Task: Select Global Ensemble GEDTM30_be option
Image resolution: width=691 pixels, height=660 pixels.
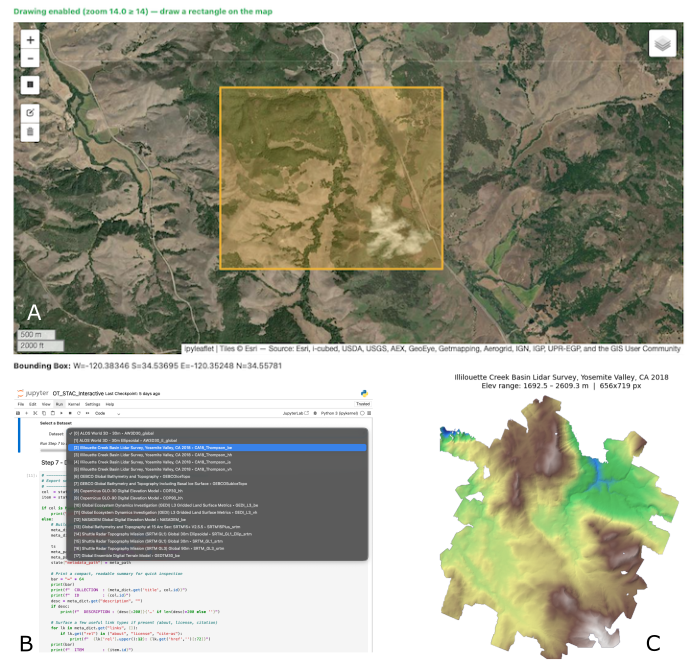Action: (x=217, y=556)
